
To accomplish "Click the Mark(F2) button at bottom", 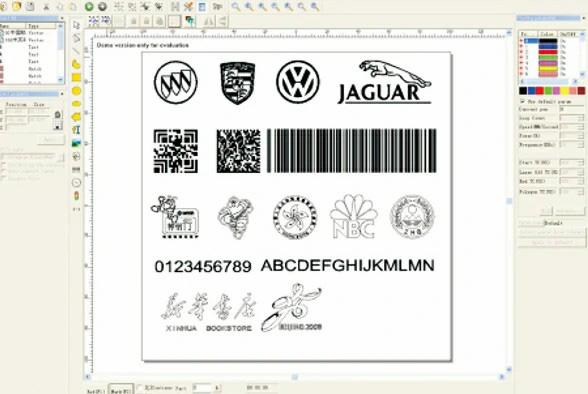I will coord(121,390).
